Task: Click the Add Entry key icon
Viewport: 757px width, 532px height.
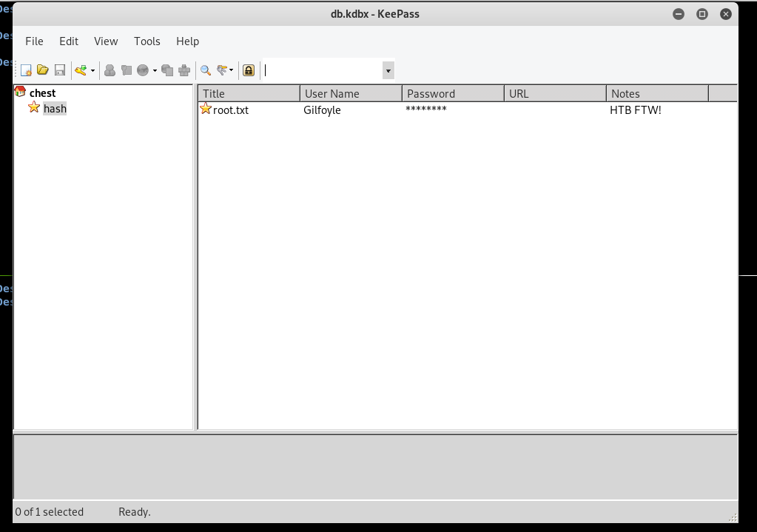Action: 81,70
